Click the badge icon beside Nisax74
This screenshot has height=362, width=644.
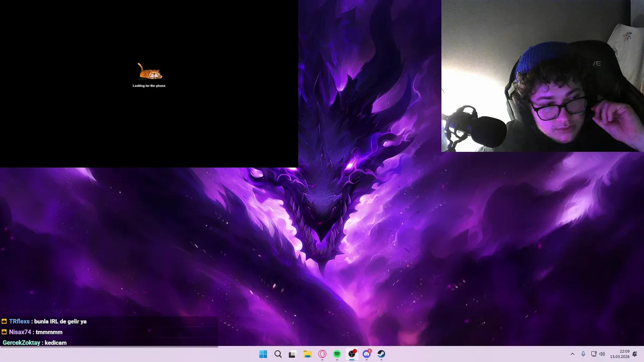point(4,332)
